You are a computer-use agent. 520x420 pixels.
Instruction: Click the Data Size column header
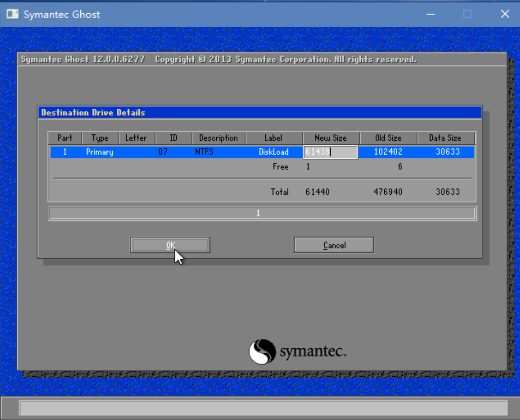[x=446, y=138]
